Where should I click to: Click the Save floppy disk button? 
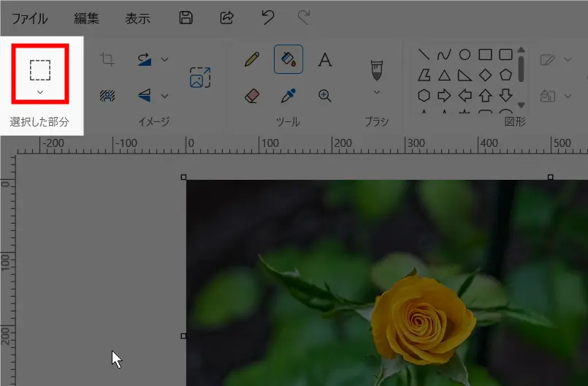186,18
